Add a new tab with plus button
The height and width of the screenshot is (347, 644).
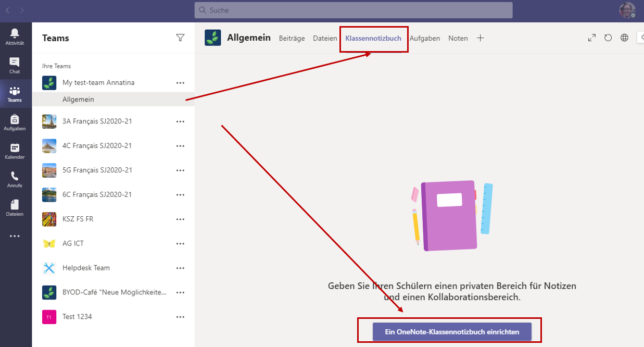(x=481, y=38)
